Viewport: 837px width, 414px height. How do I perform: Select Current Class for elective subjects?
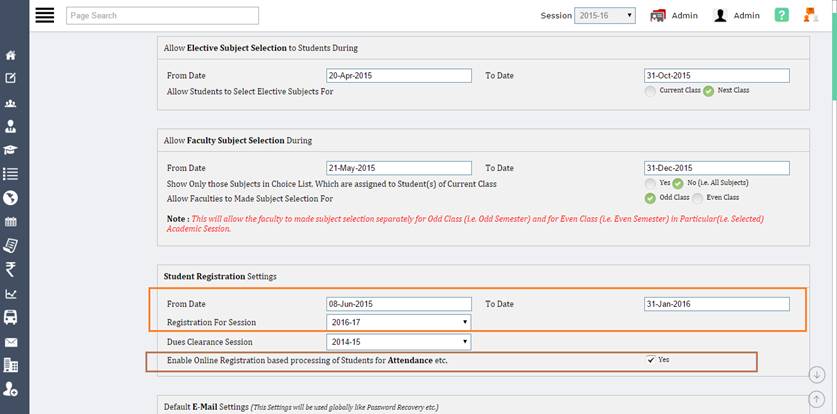[x=651, y=91]
